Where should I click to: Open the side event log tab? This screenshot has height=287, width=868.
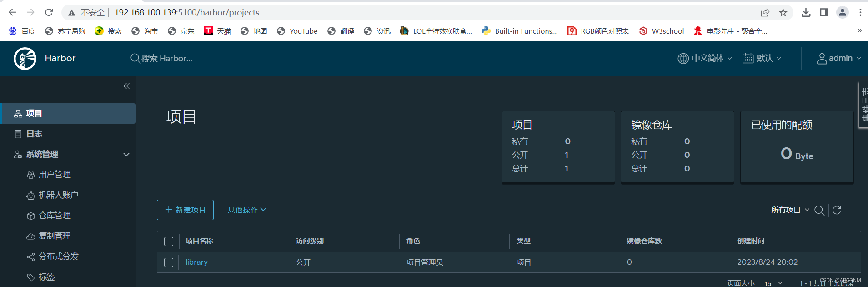click(863, 105)
